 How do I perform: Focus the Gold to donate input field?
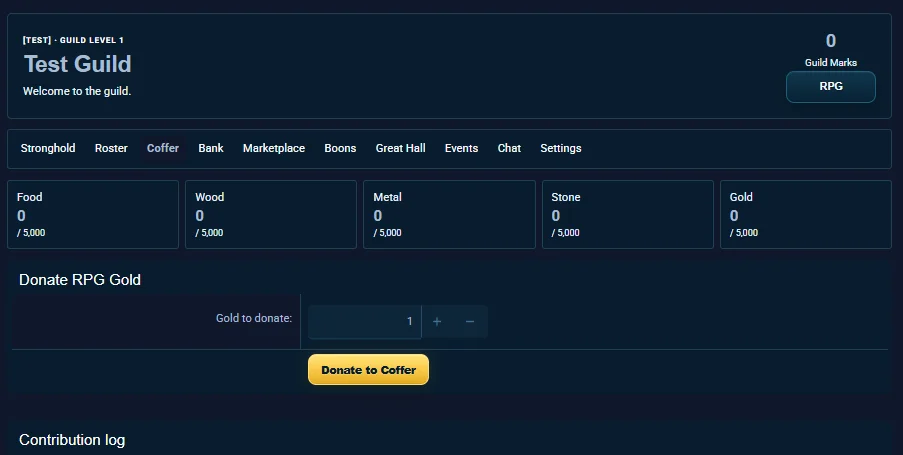[365, 321]
